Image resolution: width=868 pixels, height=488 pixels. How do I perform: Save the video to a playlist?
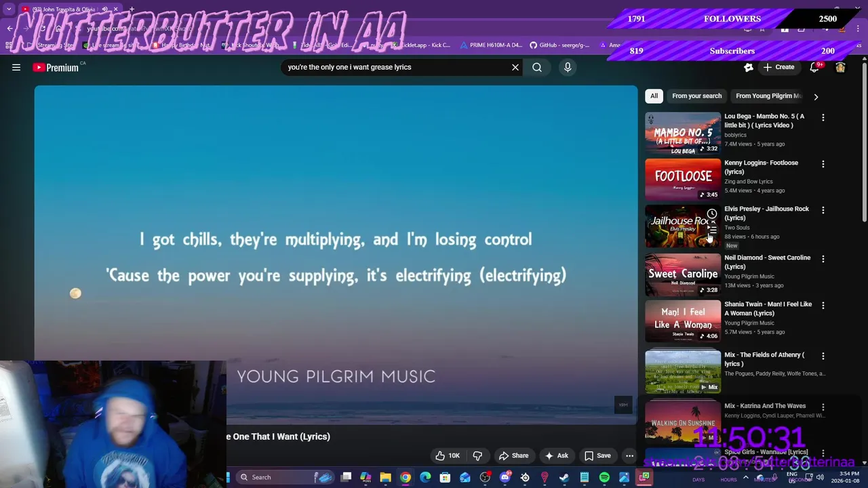(x=597, y=455)
